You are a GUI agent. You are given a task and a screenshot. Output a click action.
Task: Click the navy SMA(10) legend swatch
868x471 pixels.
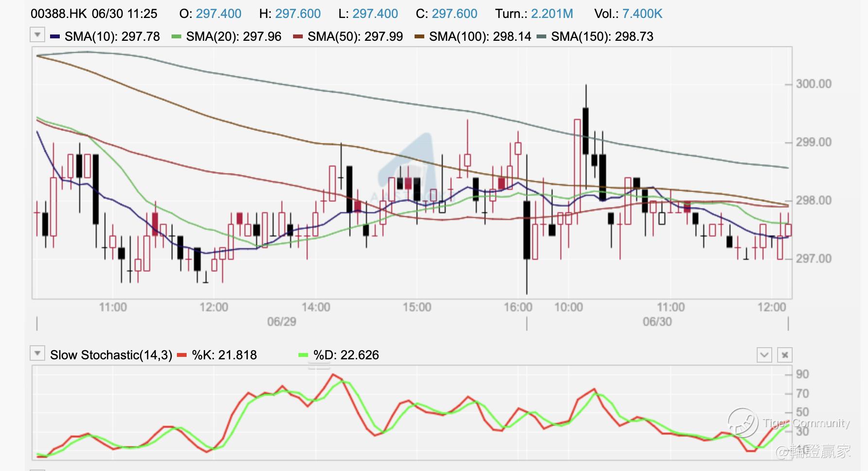pyautogui.click(x=55, y=36)
